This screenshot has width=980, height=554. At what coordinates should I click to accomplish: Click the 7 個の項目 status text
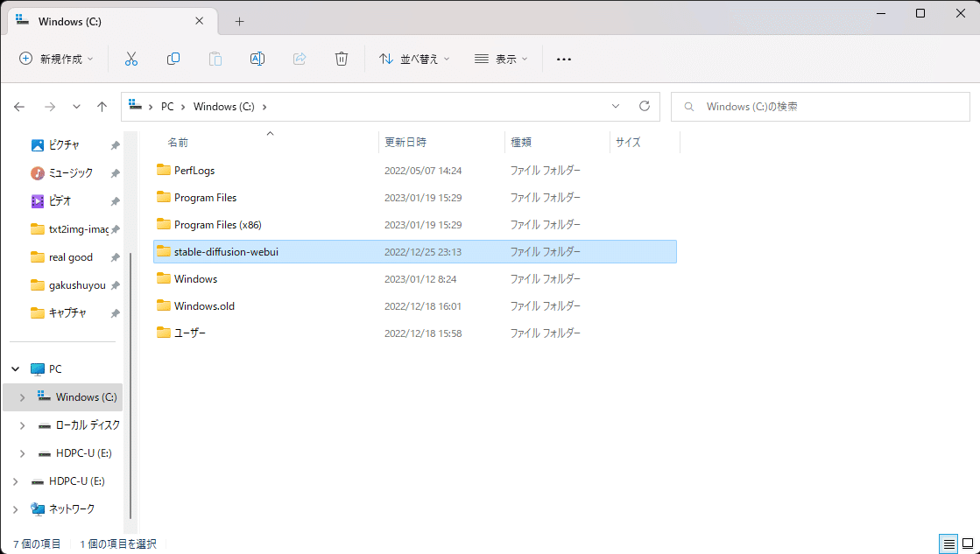click(x=37, y=544)
